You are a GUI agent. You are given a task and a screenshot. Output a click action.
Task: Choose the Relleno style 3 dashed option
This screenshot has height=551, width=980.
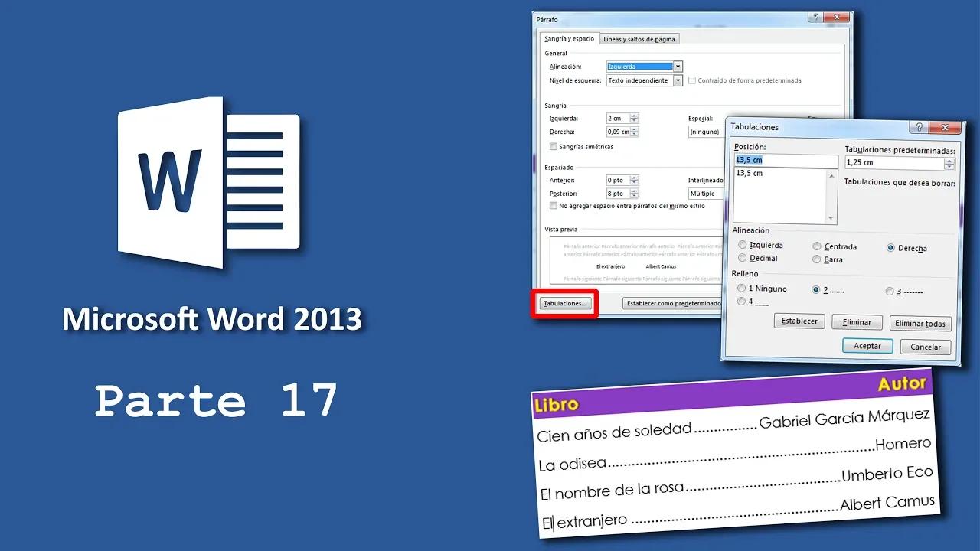889,291
